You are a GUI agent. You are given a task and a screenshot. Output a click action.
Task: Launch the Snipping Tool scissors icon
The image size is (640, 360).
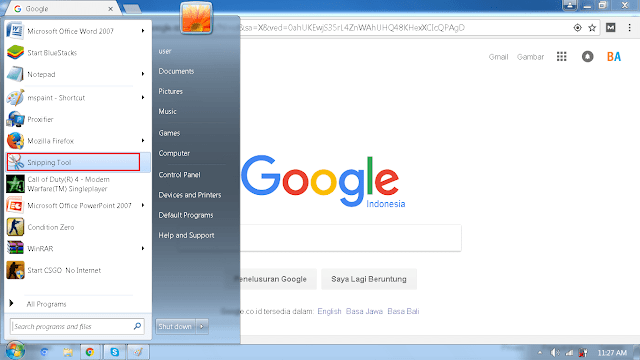(x=16, y=162)
